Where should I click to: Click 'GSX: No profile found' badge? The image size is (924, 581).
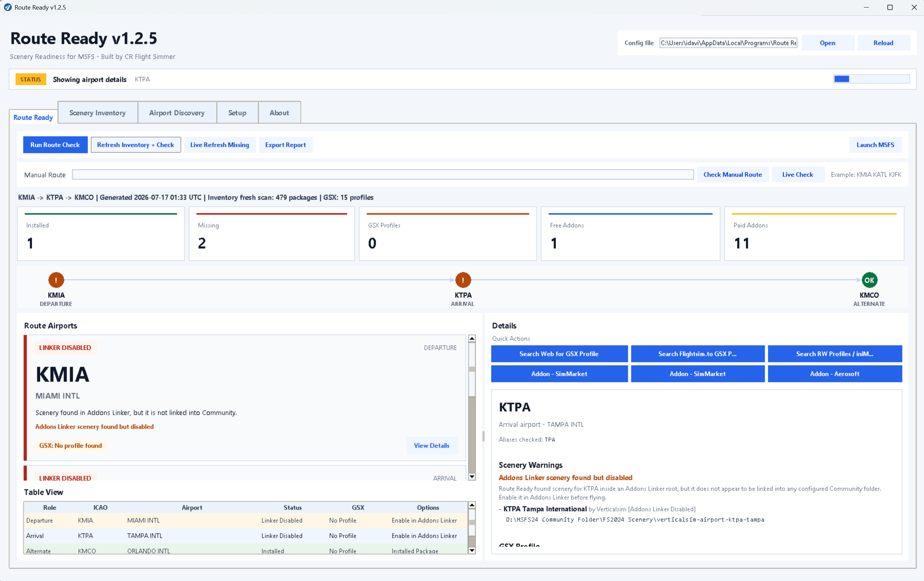click(x=71, y=445)
